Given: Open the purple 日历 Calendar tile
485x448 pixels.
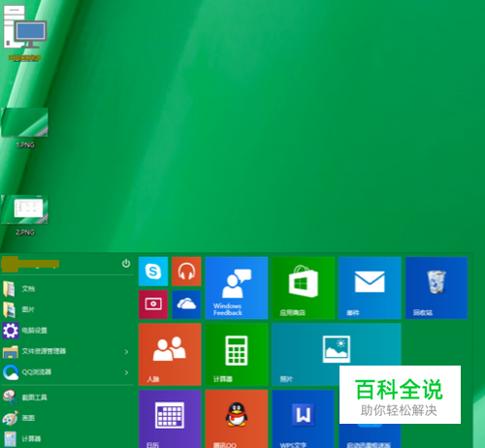Looking at the screenshot, I should (x=170, y=419).
